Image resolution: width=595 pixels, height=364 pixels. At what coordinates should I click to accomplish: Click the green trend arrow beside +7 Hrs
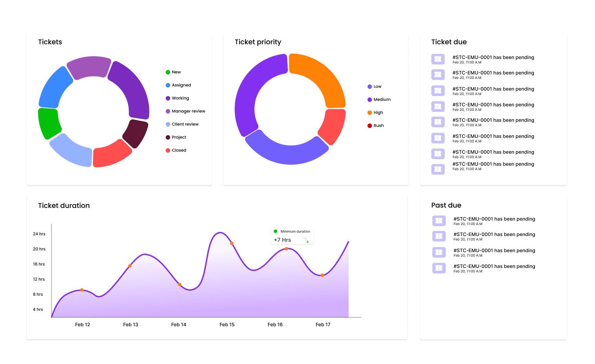(x=306, y=240)
